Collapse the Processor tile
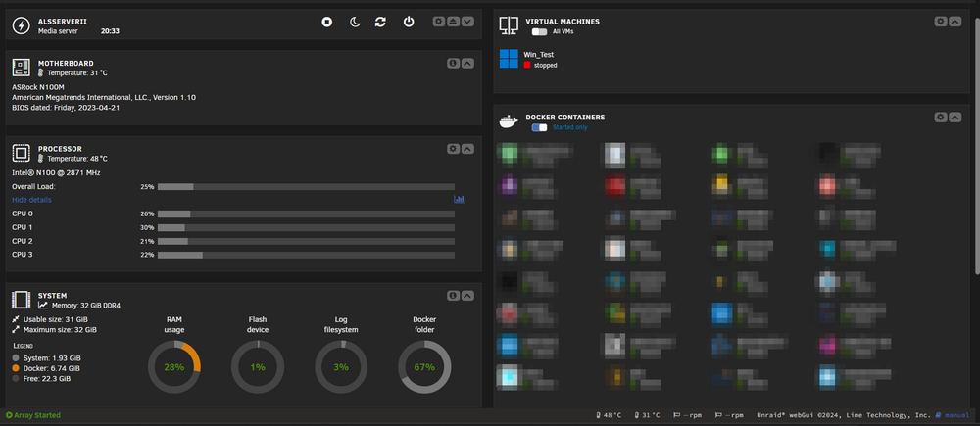The height and width of the screenshot is (426, 980). pyautogui.click(x=467, y=149)
